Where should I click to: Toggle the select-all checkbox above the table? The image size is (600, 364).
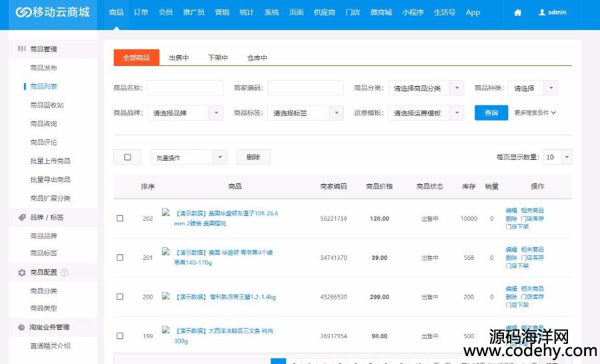point(127,157)
